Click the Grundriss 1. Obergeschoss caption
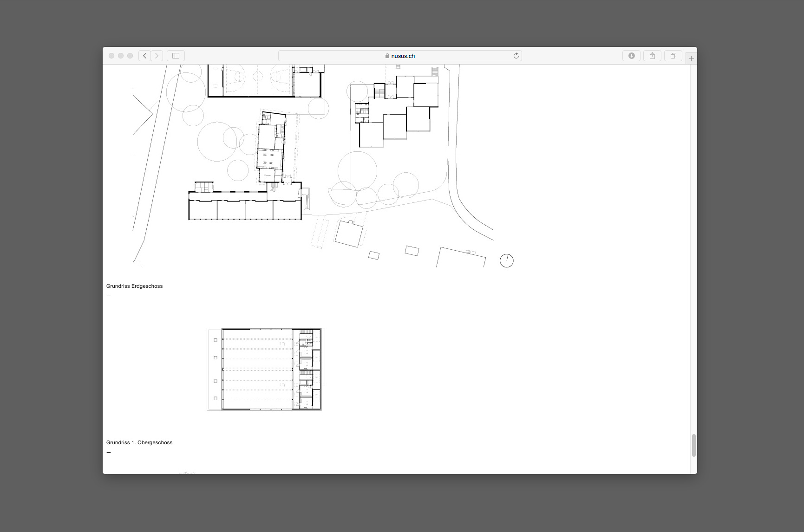Viewport: 804px width, 532px height. click(x=139, y=442)
